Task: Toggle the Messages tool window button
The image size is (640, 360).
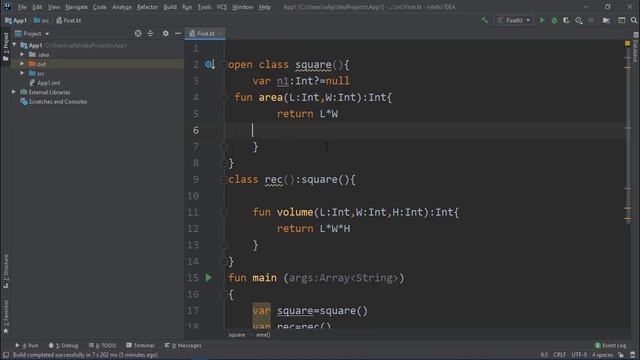Action: pyautogui.click(x=183, y=345)
